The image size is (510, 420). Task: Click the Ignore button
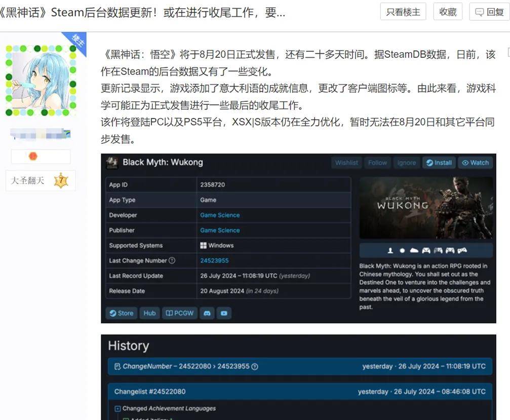point(407,163)
